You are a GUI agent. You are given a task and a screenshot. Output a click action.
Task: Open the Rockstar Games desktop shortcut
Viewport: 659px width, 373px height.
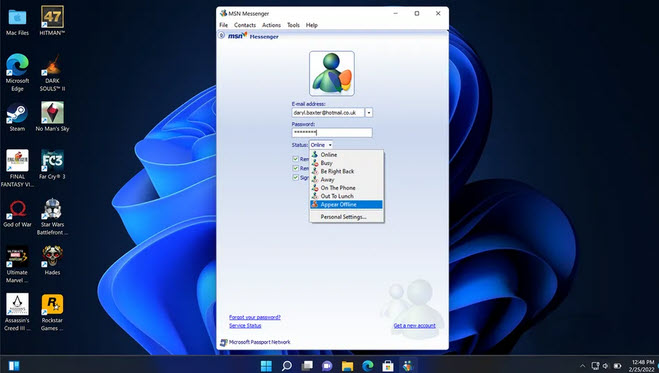(x=52, y=313)
